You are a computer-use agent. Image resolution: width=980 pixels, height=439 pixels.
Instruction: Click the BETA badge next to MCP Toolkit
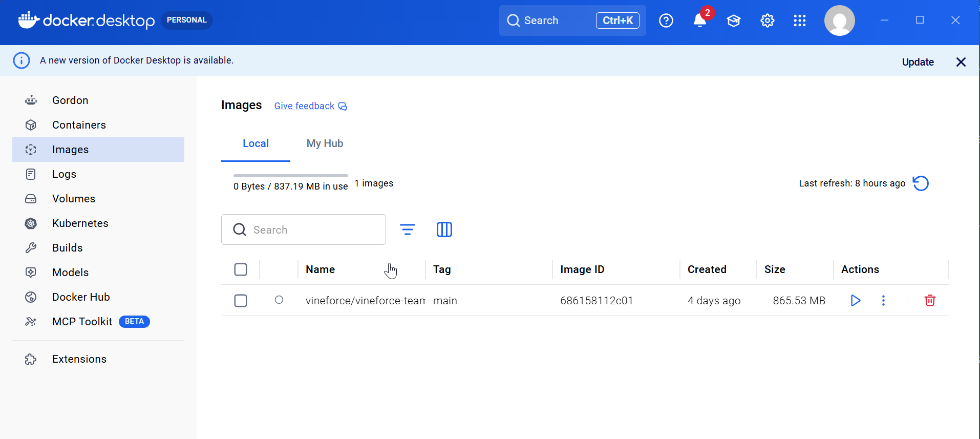134,321
